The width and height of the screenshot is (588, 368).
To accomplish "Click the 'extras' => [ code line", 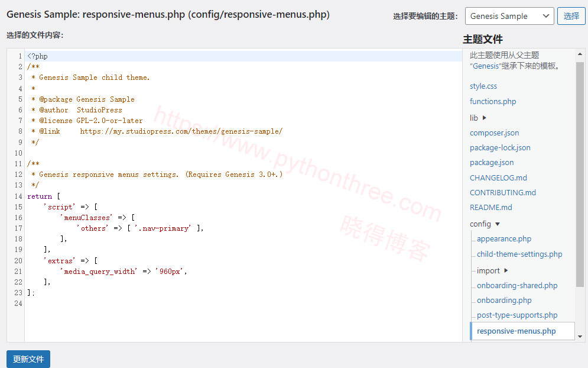I will 70,260.
